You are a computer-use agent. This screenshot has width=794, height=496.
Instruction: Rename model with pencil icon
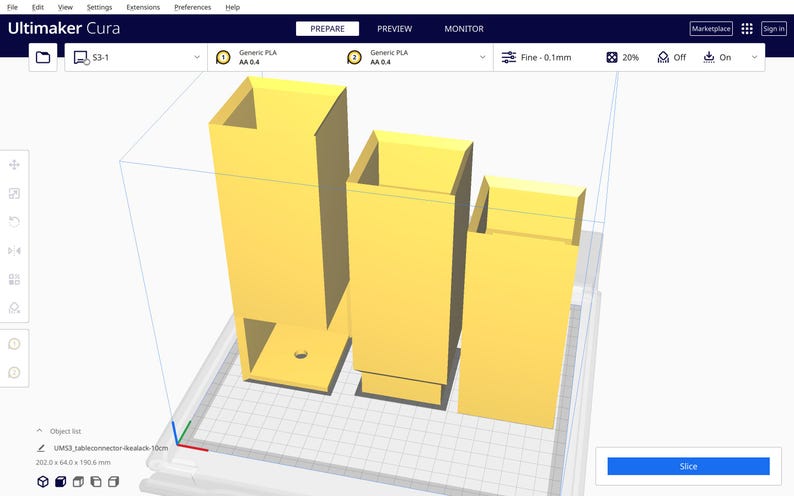[41, 448]
